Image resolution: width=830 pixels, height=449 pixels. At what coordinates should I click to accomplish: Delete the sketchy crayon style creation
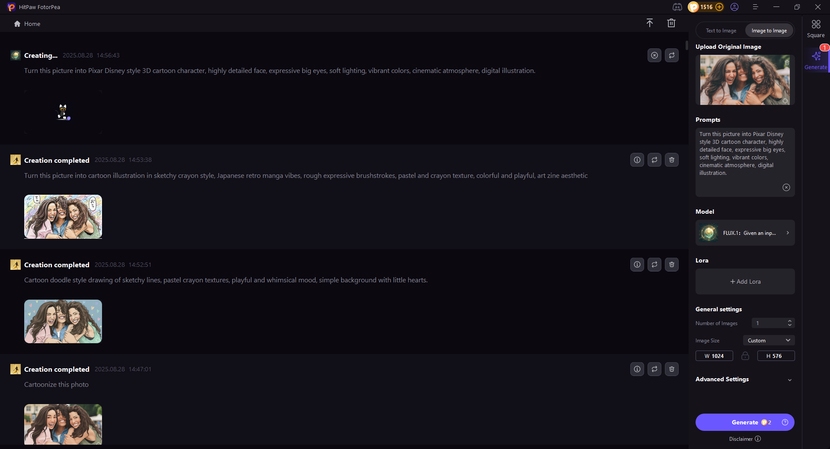(x=672, y=160)
